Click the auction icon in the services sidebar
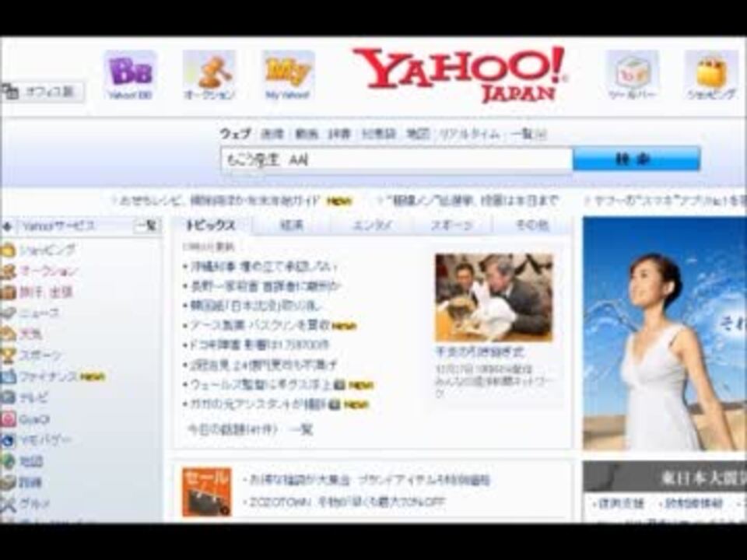The image size is (747, 560). (x=8, y=271)
